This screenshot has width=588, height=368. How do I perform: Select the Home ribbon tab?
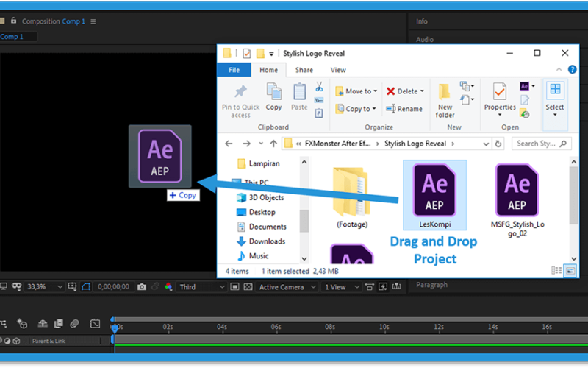[x=268, y=70]
